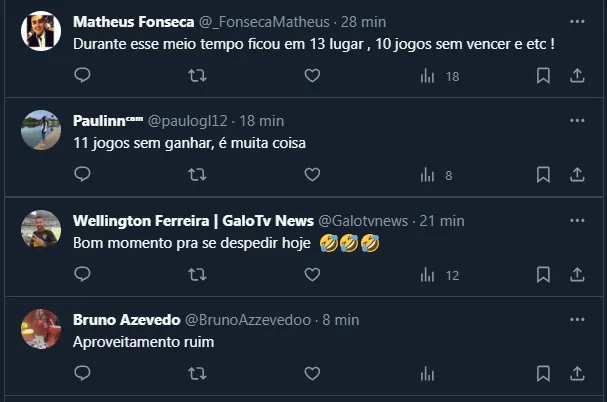
Task: Like Paulinn's tweet
Action: pyautogui.click(x=312, y=174)
